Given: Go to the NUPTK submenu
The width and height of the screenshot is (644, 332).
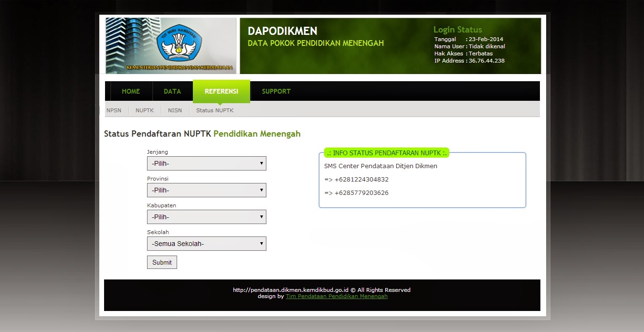Looking at the screenshot, I should coord(145,110).
